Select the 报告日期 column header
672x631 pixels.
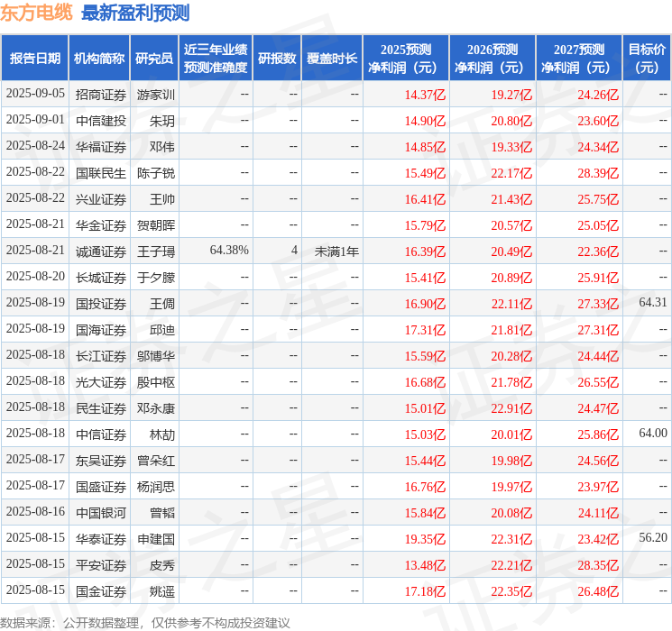click(x=34, y=59)
